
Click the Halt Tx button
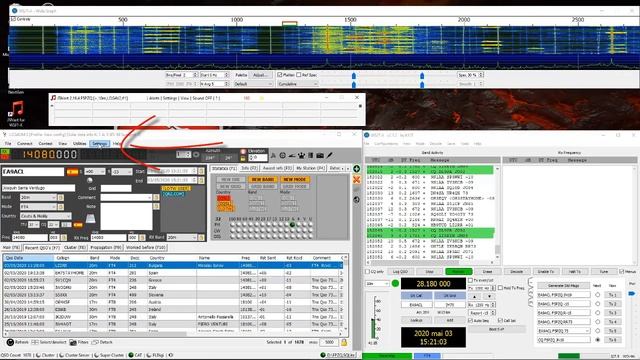[575, 271]
